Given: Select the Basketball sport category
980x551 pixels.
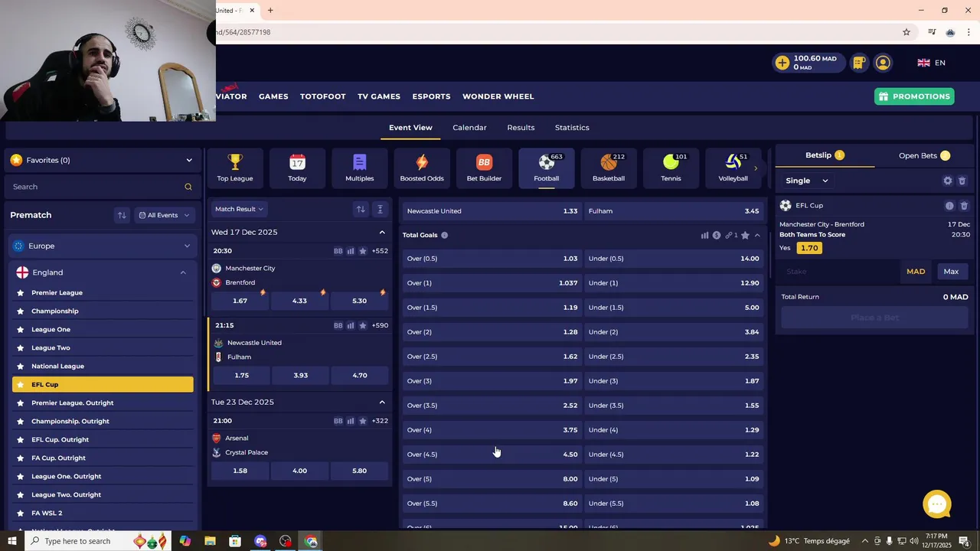Looking at the screenshot, I should click(609, 168).
